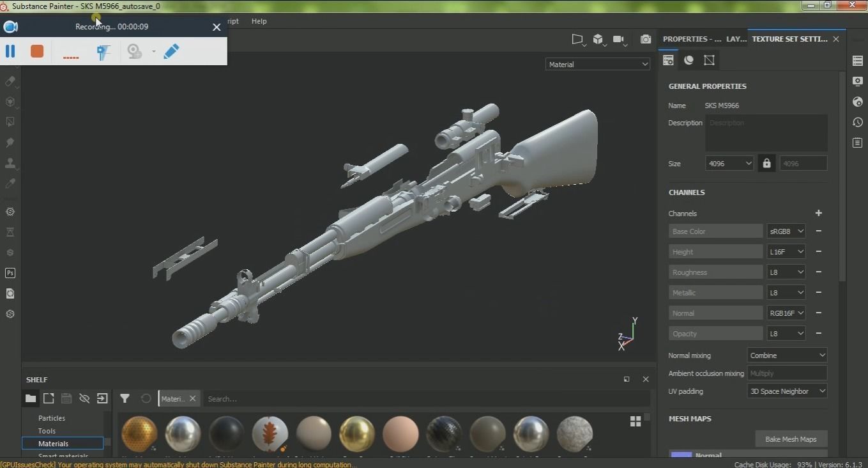
Task: Click the hourglass icon in left toolbar
Action: (x=10, y=232)
